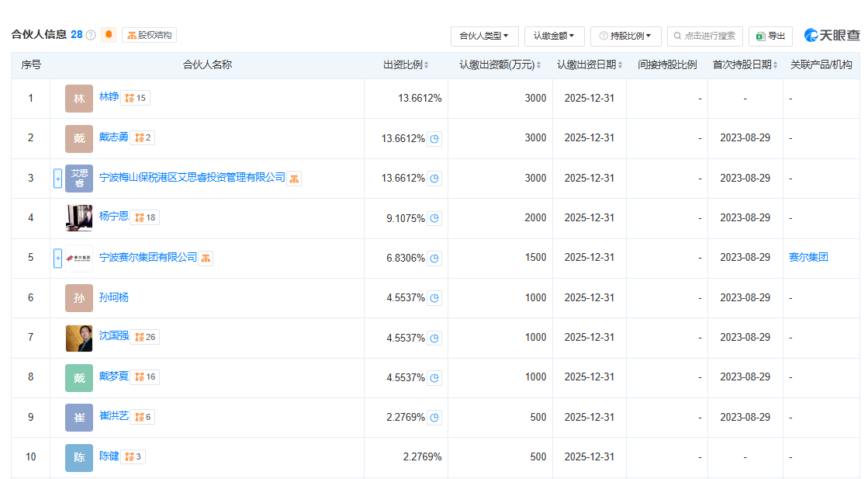Image resolution: width=868 pixels, height=479 pixels.
Task: Open partner 杨宁恩's profile link
Action: (113, 217)
